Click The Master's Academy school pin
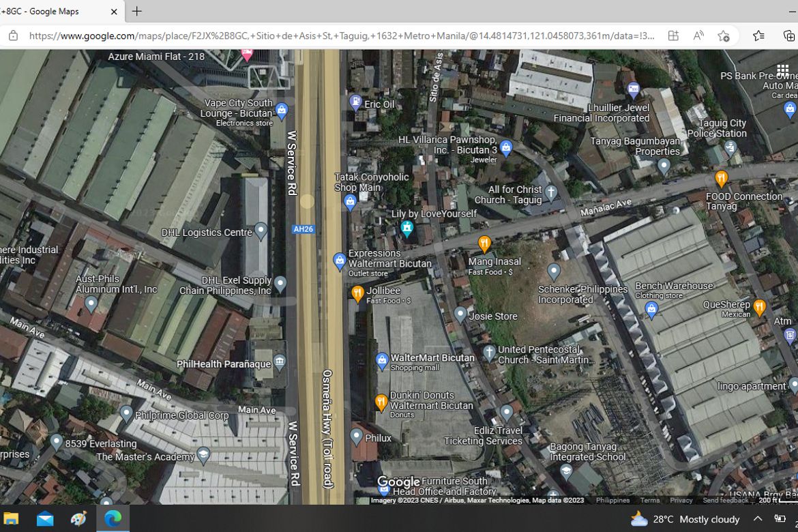Screen dimensions: 798x532 point(203,455)
